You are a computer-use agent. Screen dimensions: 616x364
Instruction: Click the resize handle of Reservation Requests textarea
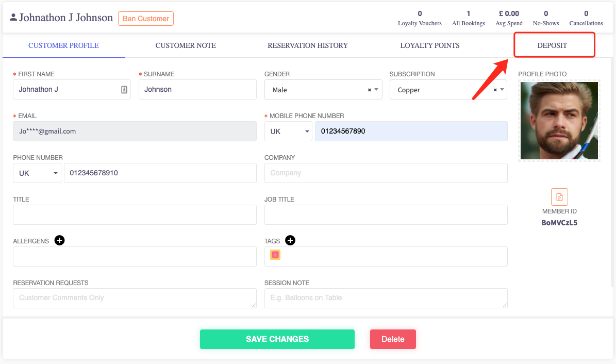(x=254, y=305)
